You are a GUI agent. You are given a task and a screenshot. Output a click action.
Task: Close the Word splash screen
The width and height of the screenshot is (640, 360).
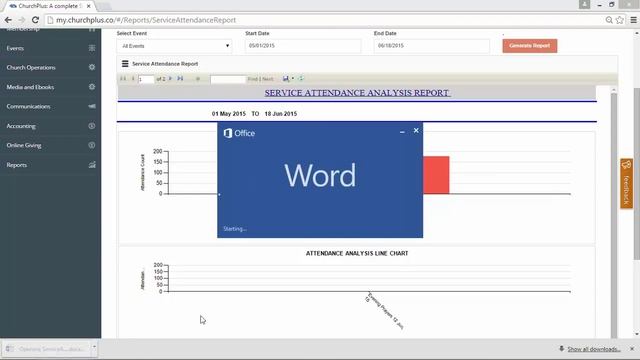[x=416, y=131]
